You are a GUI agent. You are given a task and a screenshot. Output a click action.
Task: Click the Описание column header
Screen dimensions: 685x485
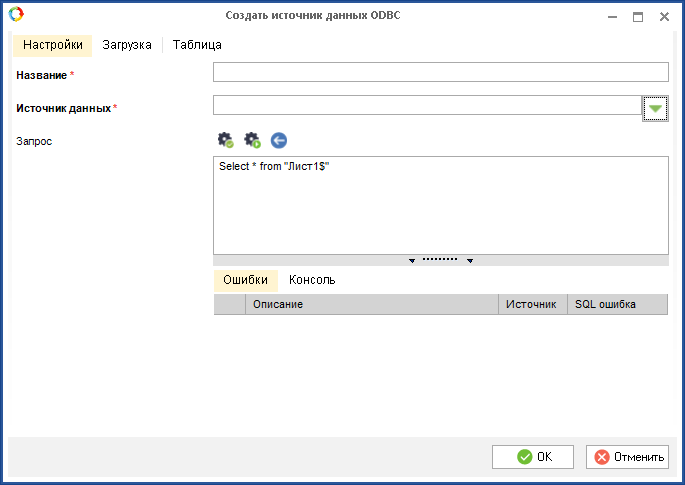(371, 304)
